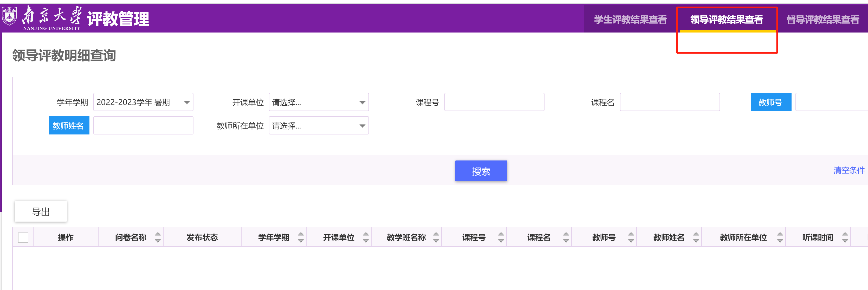Open the 学年学期 dropdown
The height and width of the screenshot is (290, 868).
click(143, 102)
